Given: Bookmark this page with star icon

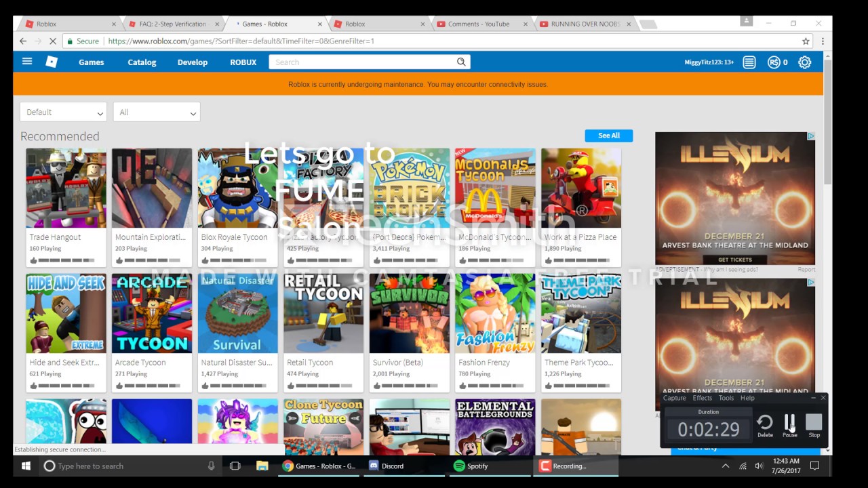Looking at the screenshot, I should tap(806, 41).
